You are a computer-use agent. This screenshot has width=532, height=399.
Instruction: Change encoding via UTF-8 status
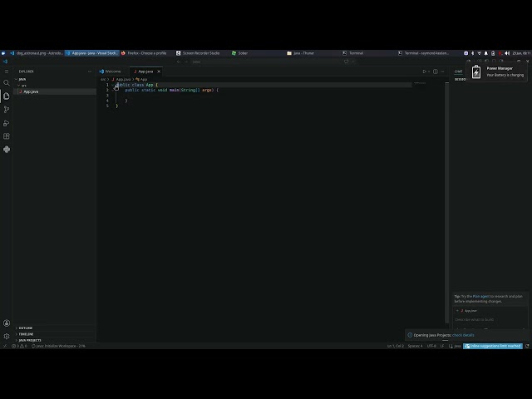[x=431, y=346]
